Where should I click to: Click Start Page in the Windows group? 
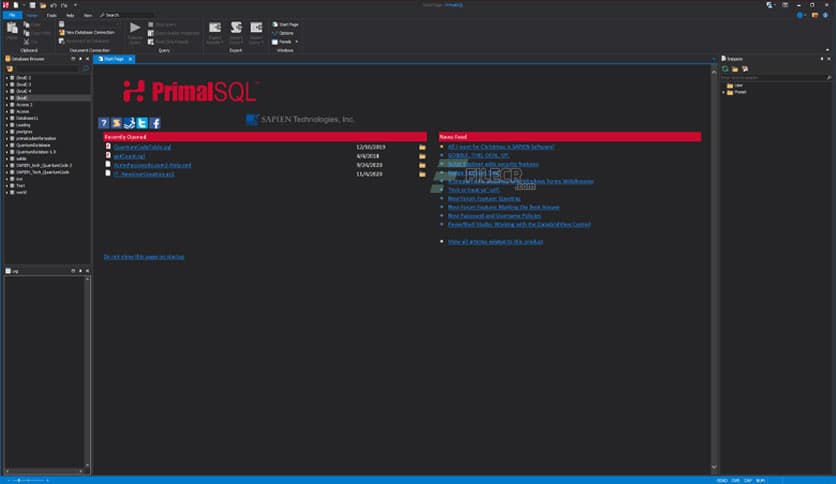286,25
